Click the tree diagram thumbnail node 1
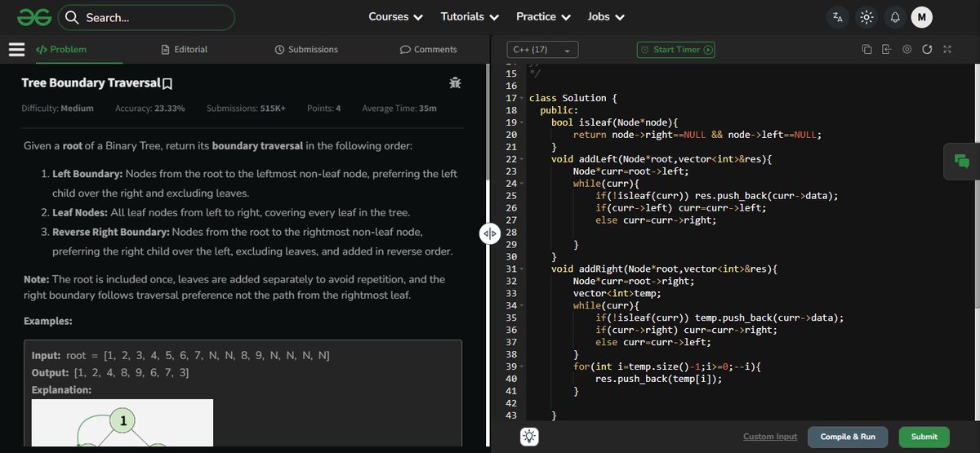Screen dimensions: 980x453 pyautogui.click(x=123, y=422)
